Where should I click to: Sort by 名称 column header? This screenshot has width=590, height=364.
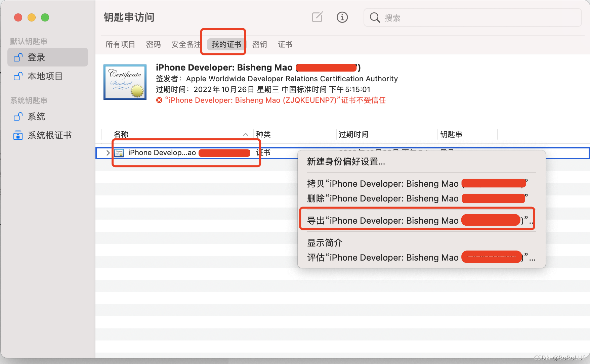click(121, 134)
